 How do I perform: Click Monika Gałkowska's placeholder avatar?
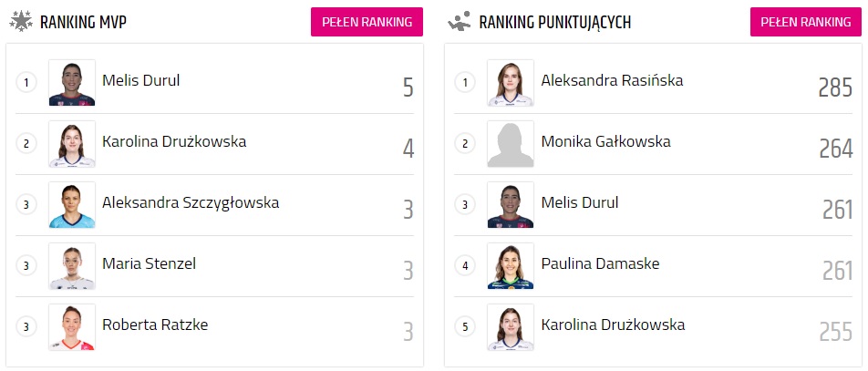511,144
